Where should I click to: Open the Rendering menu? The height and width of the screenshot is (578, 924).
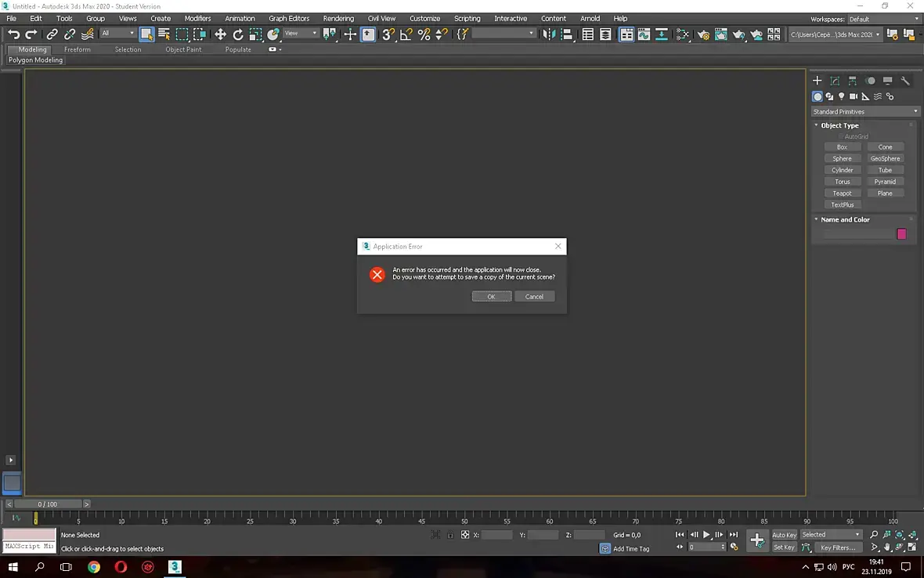point(338,18)
